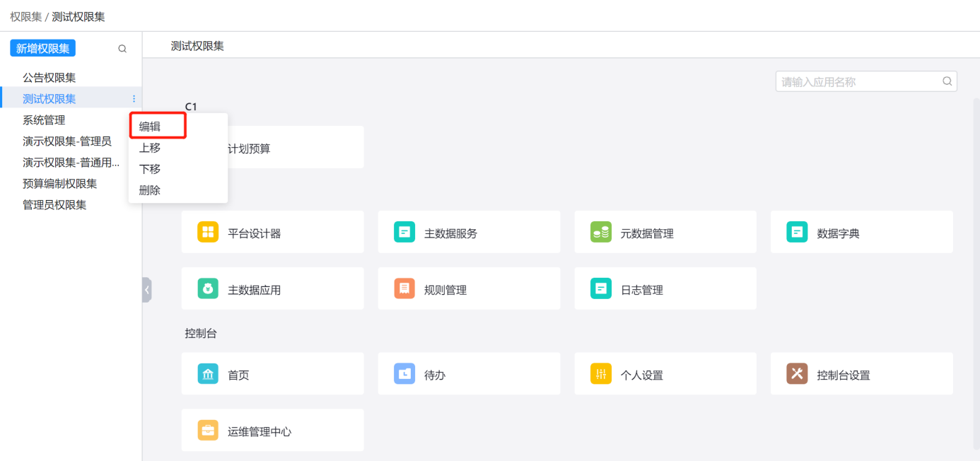The image size is (980, 461).
Task: Click the 规则管理 app icon
Action: (x=404, y=289)
